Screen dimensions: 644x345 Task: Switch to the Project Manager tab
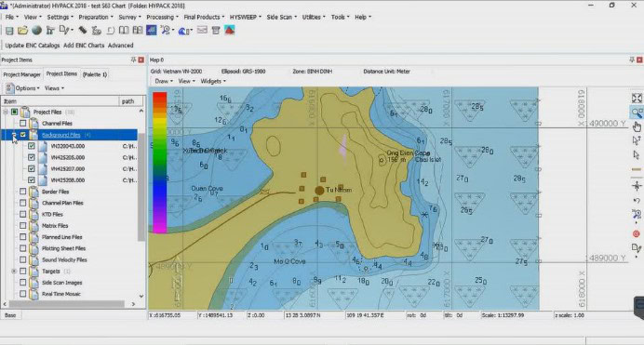[x=21, y=74]
